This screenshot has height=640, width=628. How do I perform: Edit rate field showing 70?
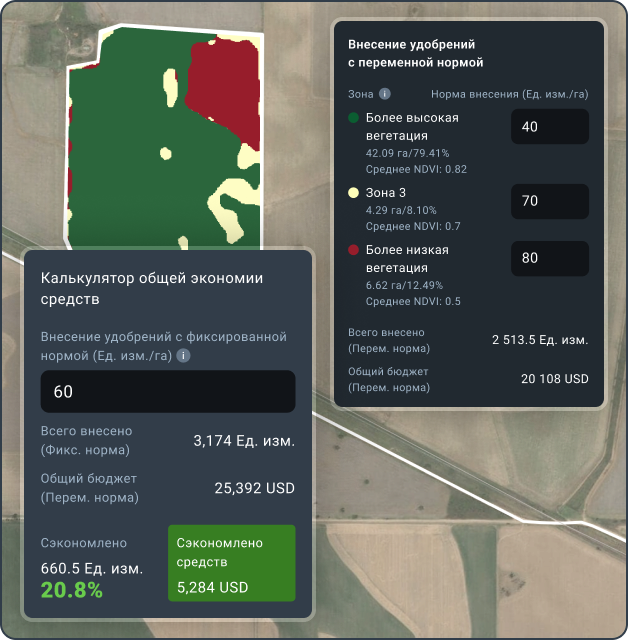pos(550,201)
